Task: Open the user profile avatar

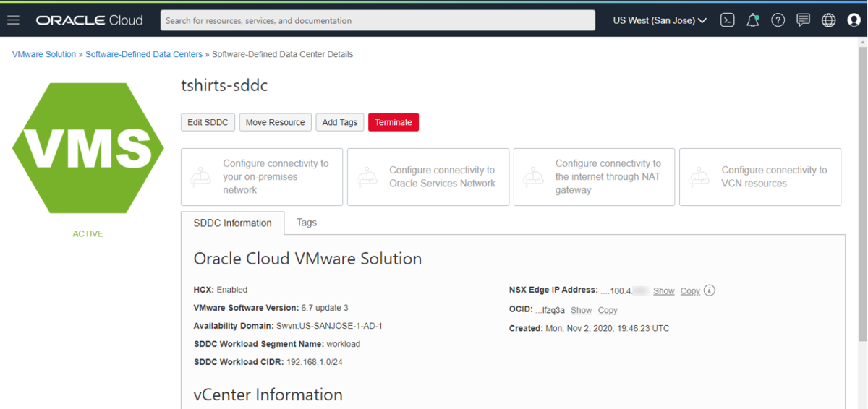Action: point(854,20)
